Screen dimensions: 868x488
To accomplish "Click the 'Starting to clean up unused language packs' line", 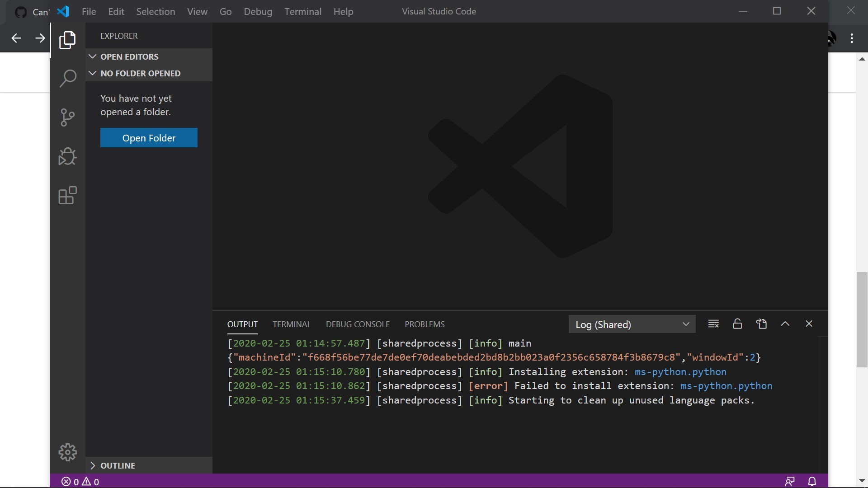I will coord(631,400).
